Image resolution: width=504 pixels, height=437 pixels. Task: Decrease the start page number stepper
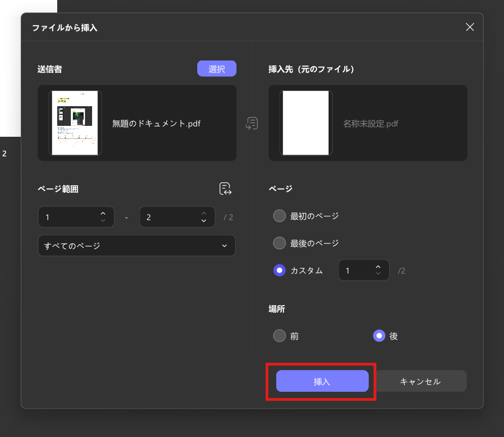tap(103, 221)
